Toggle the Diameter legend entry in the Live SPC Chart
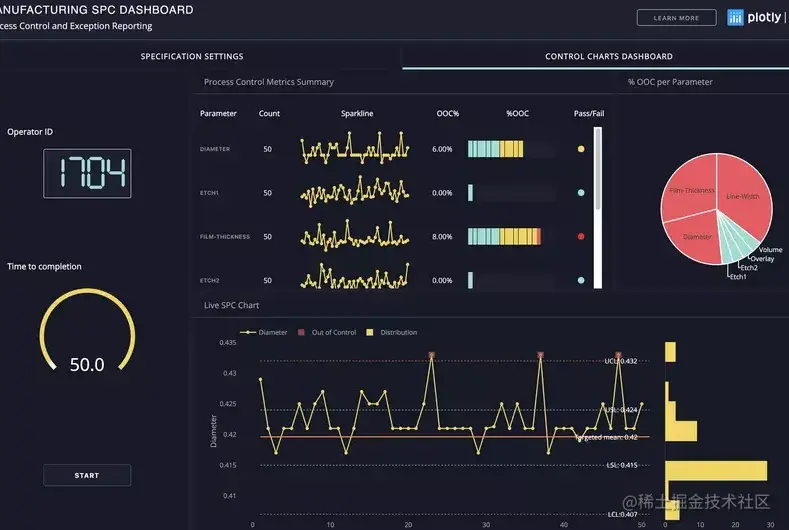The image size is (789, 530). [x=263, y=332]
